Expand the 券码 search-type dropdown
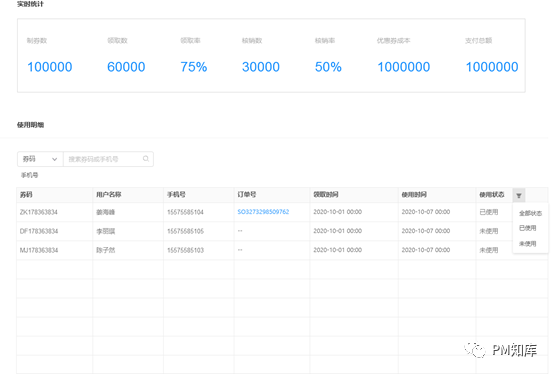This screenshot has width=554, height=374. click(40, 159)
